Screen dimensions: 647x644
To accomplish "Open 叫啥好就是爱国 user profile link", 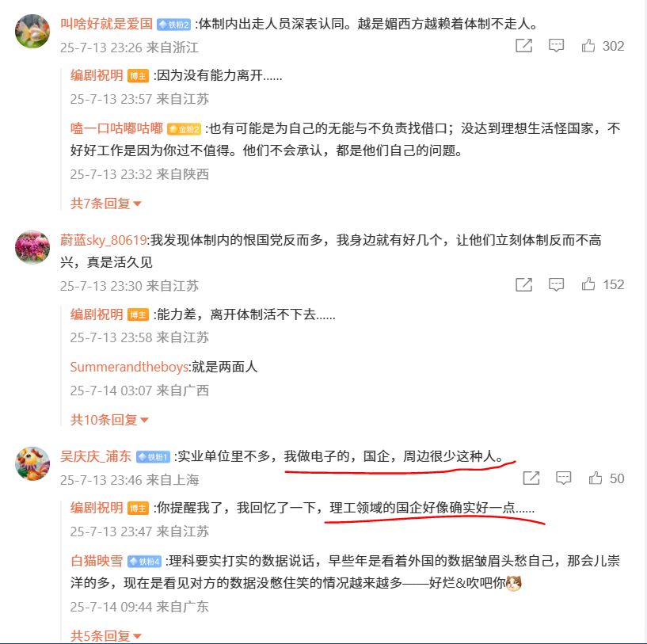I will tap(106, 24).
